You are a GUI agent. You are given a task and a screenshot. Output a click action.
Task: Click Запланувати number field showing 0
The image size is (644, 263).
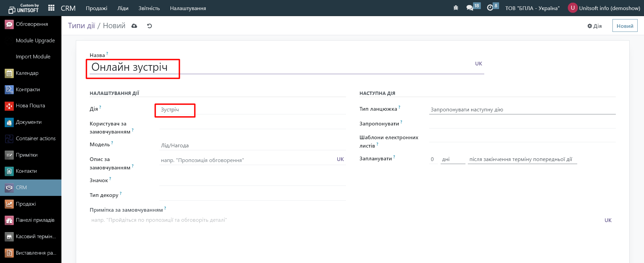[434, 159]
